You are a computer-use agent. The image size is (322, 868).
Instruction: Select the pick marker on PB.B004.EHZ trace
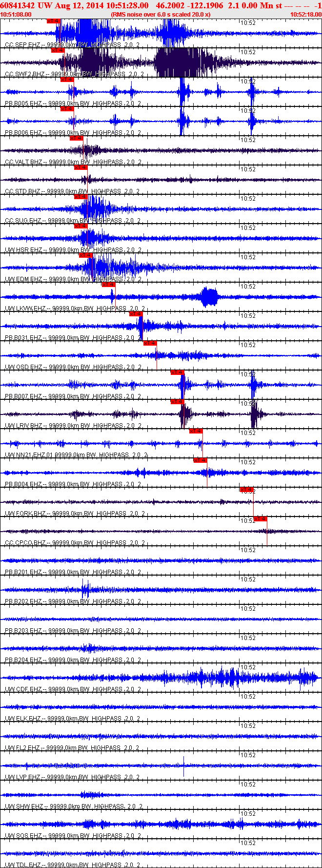(201, 460)
